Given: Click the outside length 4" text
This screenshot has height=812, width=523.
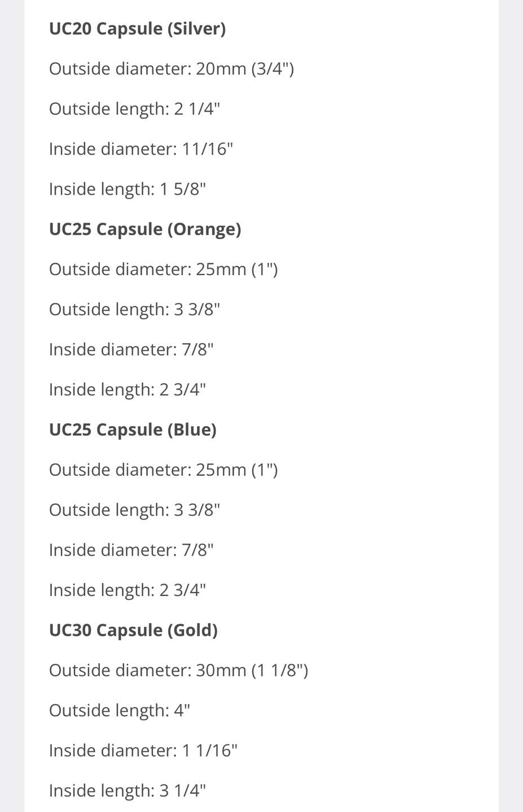Looking at the screenshot, I should tap(120, 710).
